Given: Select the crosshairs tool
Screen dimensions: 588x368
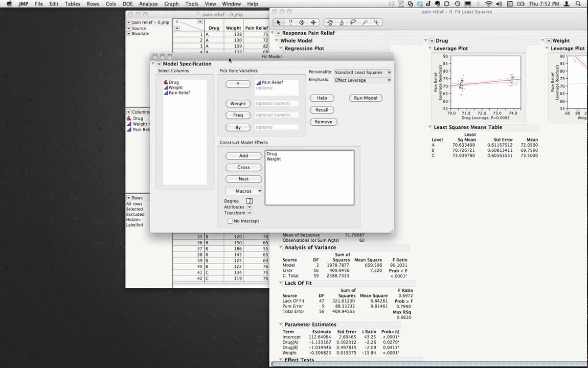Looking at the screenshot, I should pos(376,22).
